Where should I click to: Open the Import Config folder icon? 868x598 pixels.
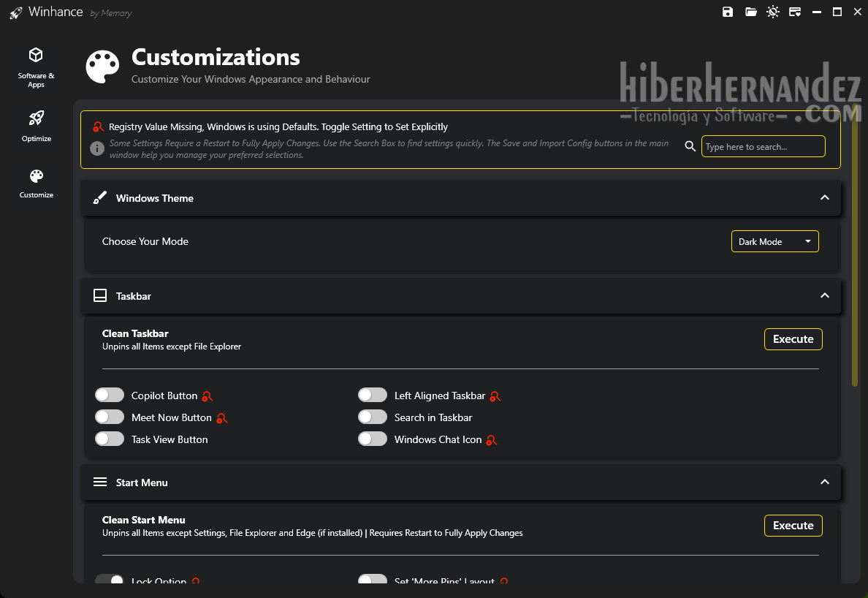point(750,12)
